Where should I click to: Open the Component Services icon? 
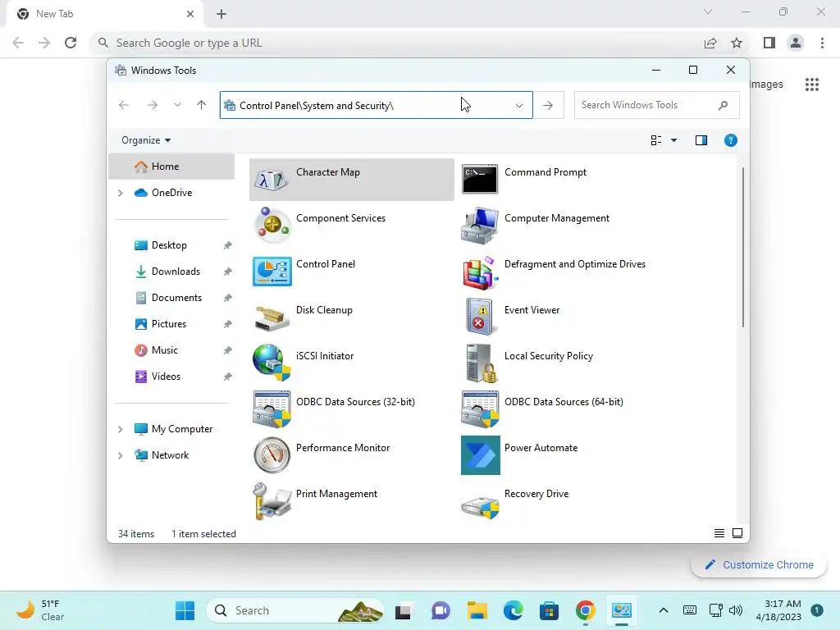pyautogui.click(x=272, y=225)
